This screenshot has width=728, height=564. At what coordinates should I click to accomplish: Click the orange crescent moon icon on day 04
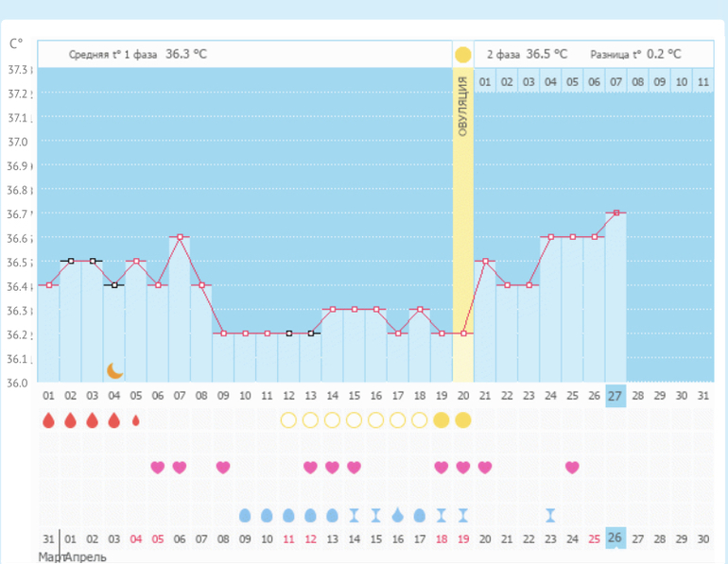[x=114, y=370]
